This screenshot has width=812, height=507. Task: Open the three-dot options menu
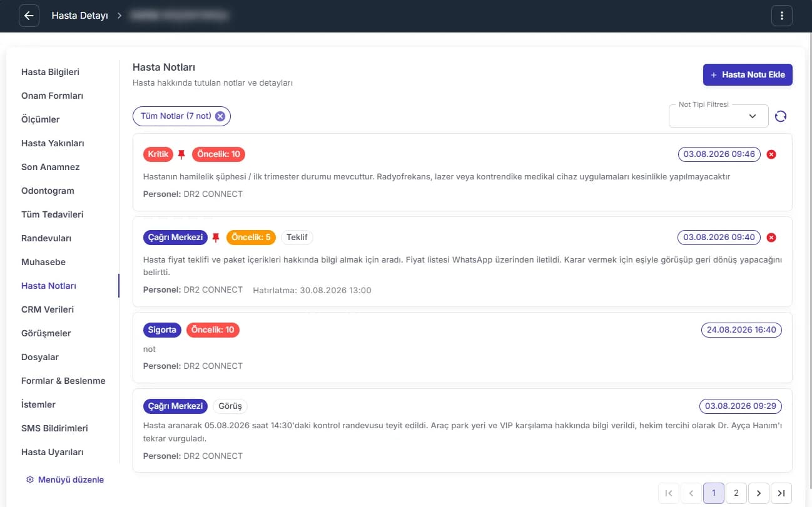(x=782, y=16)
